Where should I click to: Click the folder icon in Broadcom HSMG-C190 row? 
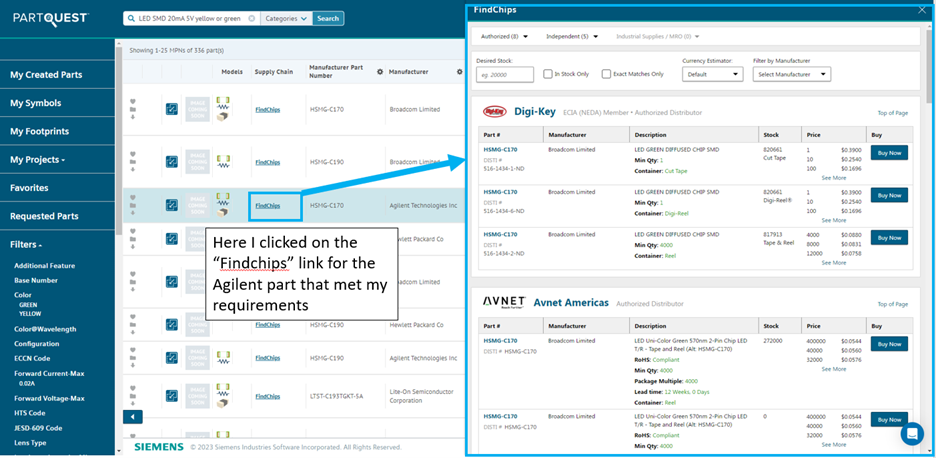tap(133, 162)
